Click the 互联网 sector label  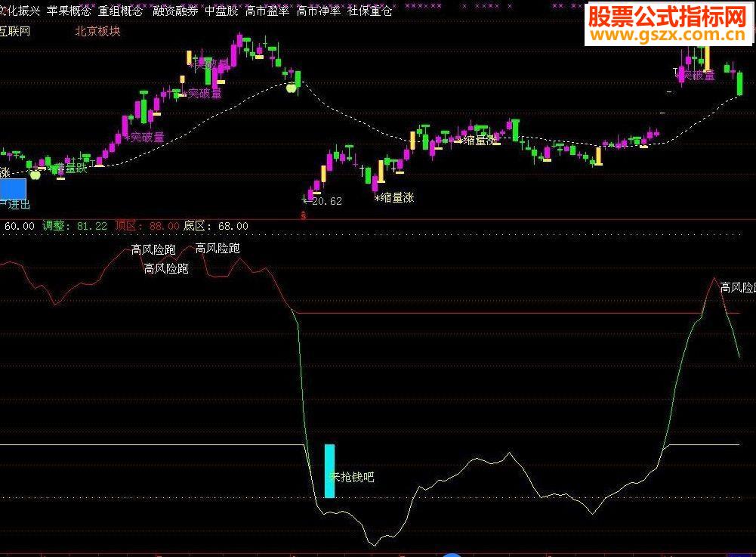coord(15,32)
